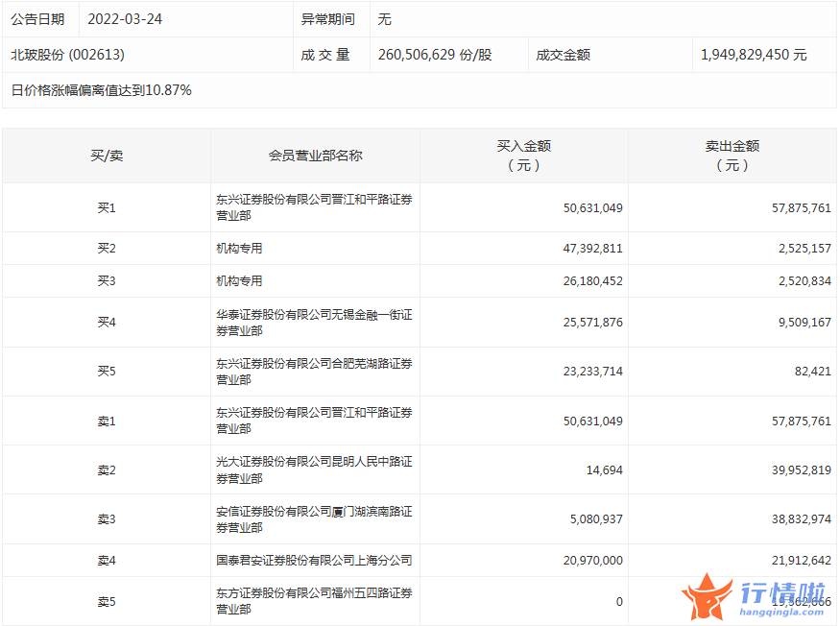Click the 会员营业部名称 column header
840x626 pixels.
(315, 156)
